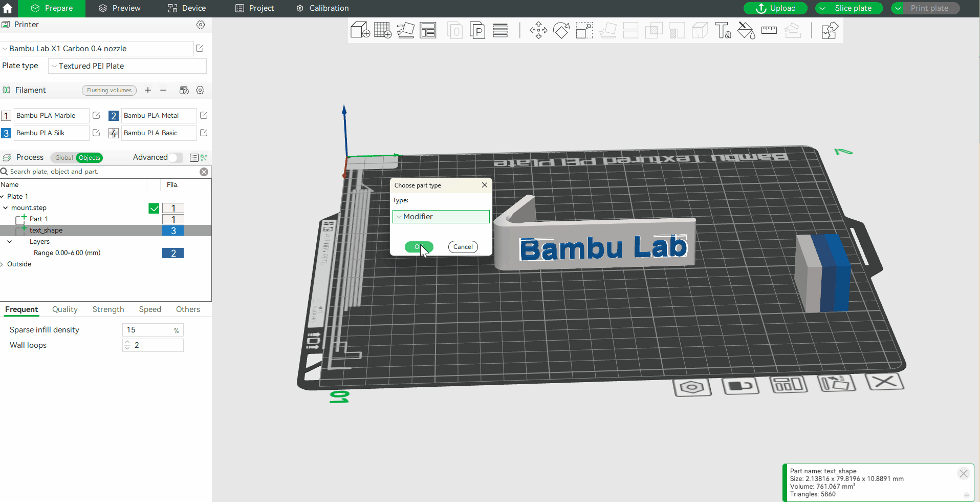This screenshot has height=502, width=980.
Task: Select the text_shape row in the object tree
Action: [105, 231]
